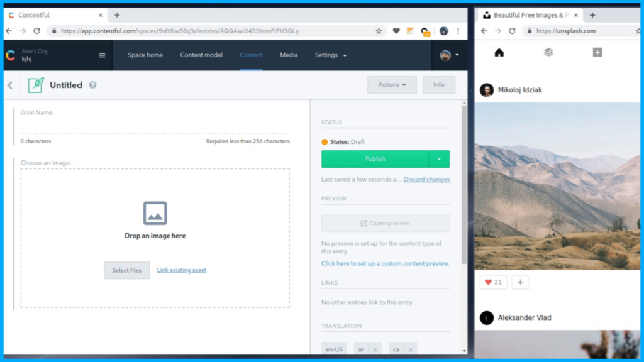Remove the ar translation locale
The image size is (644, 362).
[375, 349]
